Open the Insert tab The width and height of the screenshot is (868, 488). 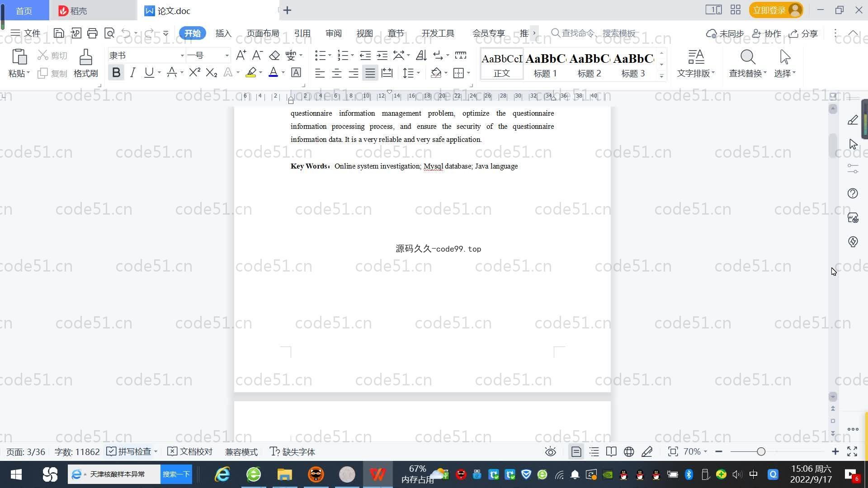[223, 33]
